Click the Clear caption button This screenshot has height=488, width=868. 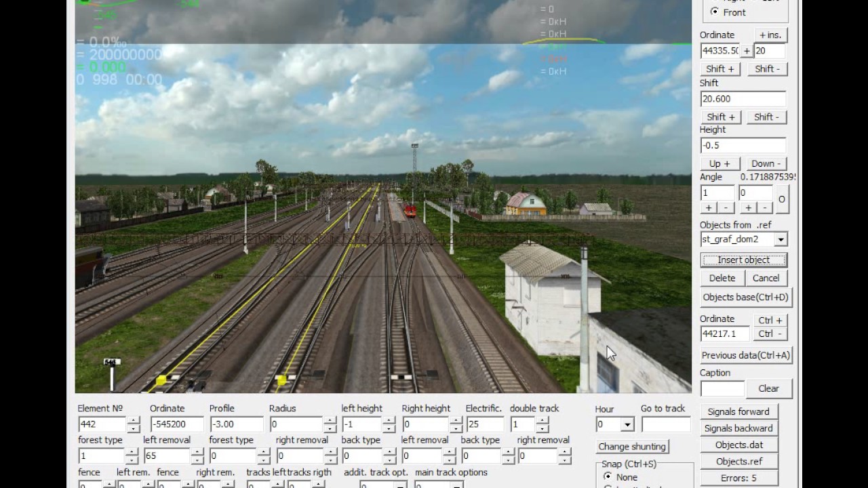click(x=768, y=388)
